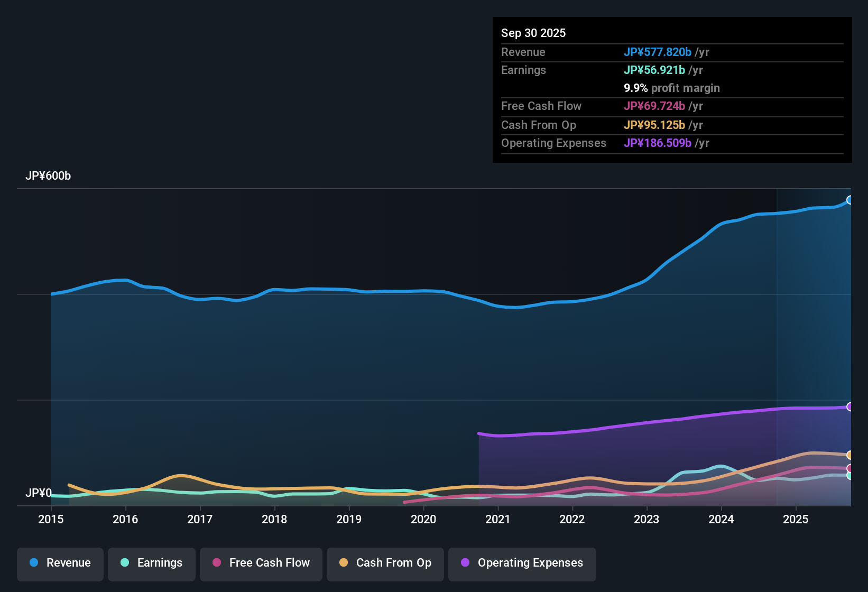868x592 pixels.
Task: Toggle off the Free Cash Flow series
Action: pyautogui.click(x=261, y=563)
